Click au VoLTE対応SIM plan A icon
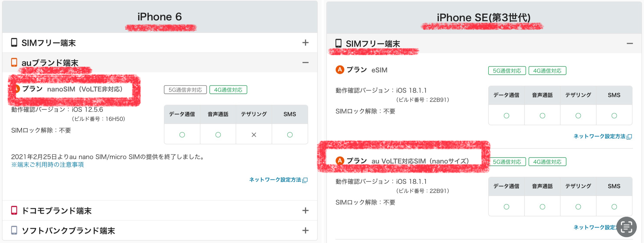Viewport: 644px width, 243px height. point(340,161)
